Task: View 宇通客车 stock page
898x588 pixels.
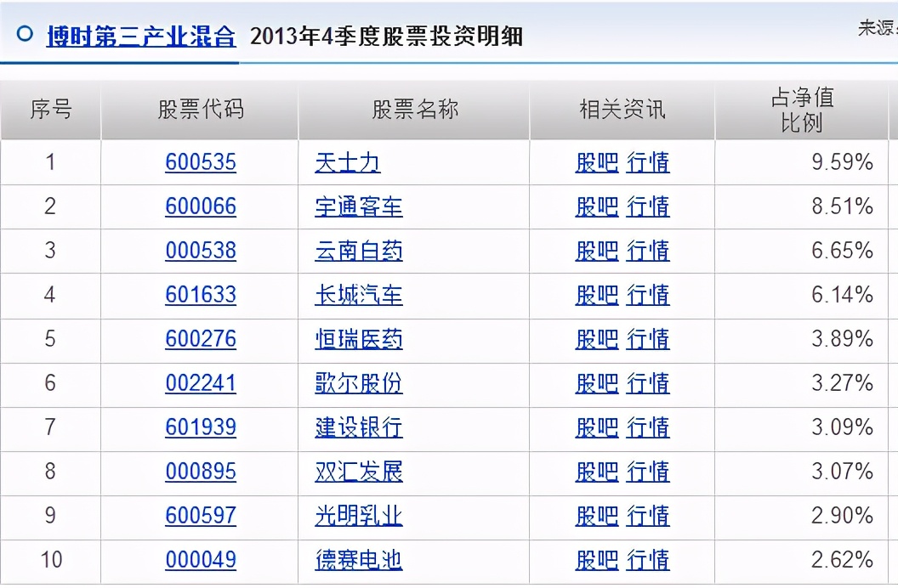Action: pyautogui.click(x=357, y=206)
